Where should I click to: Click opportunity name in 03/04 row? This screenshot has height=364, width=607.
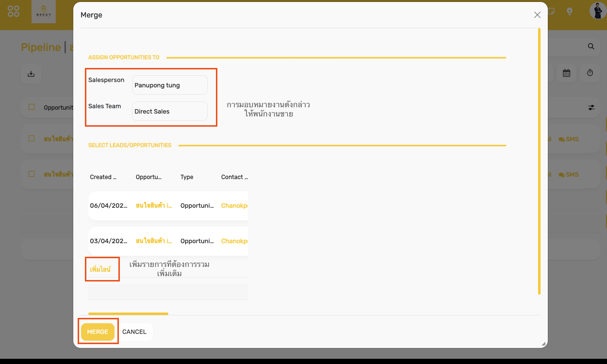[x=154, y=241]
